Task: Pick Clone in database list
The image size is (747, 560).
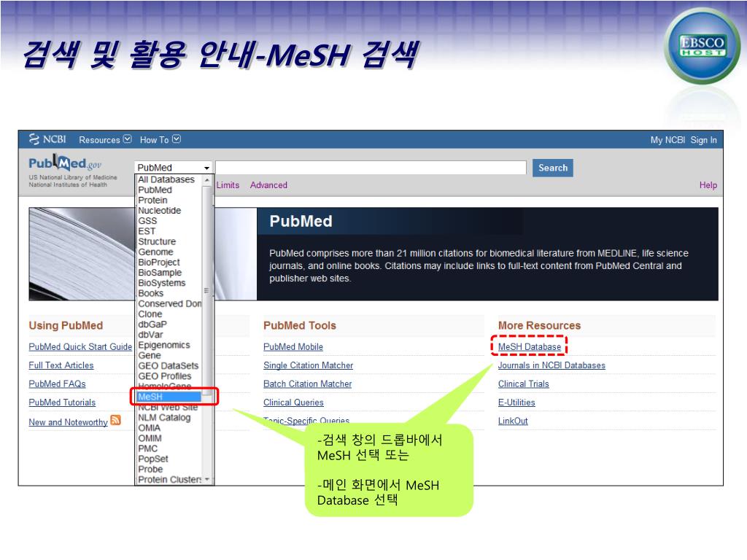Action: tap(150, 314)
